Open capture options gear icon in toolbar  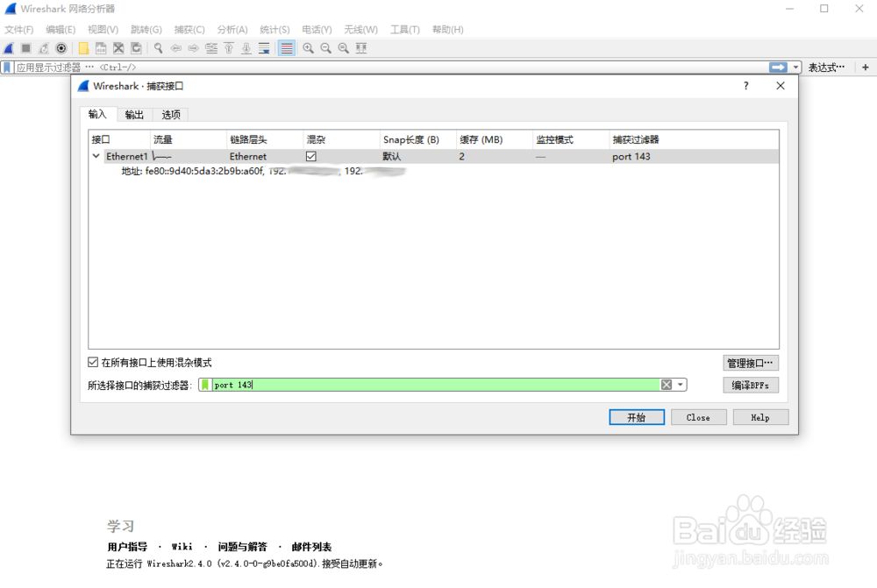click(x=61, y=48)
